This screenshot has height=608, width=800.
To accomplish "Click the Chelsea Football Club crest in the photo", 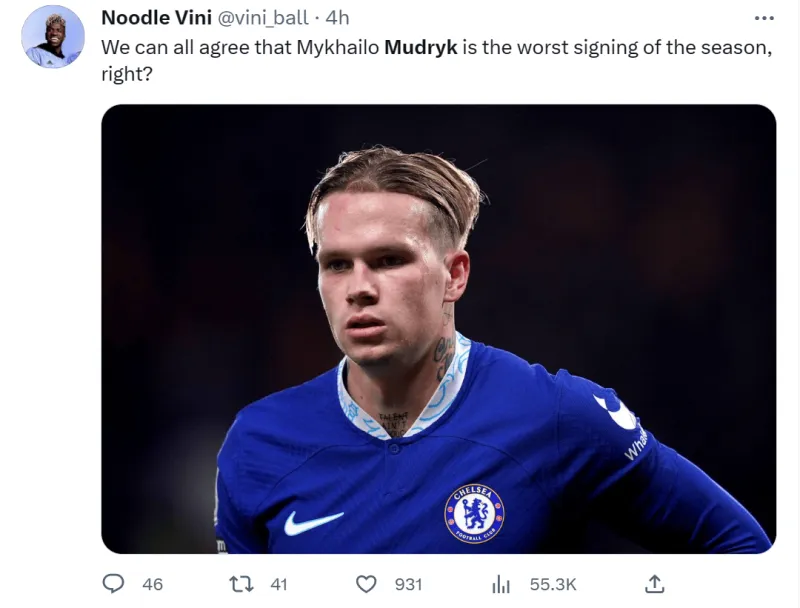I will coord(474,514).
